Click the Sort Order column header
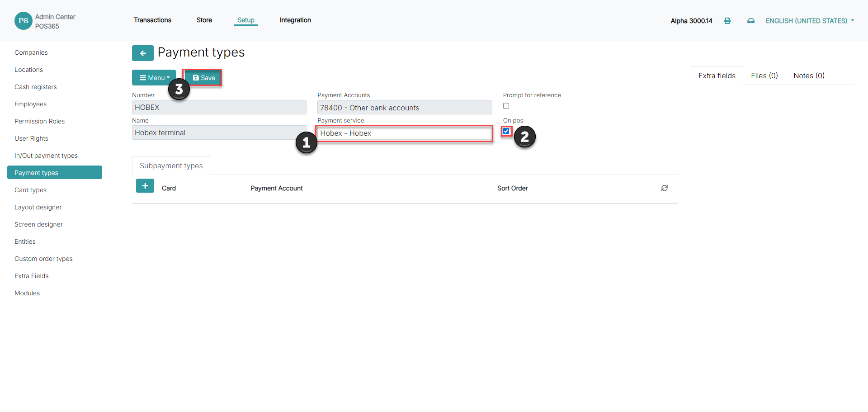868x412 pixels. coord(513,188)
